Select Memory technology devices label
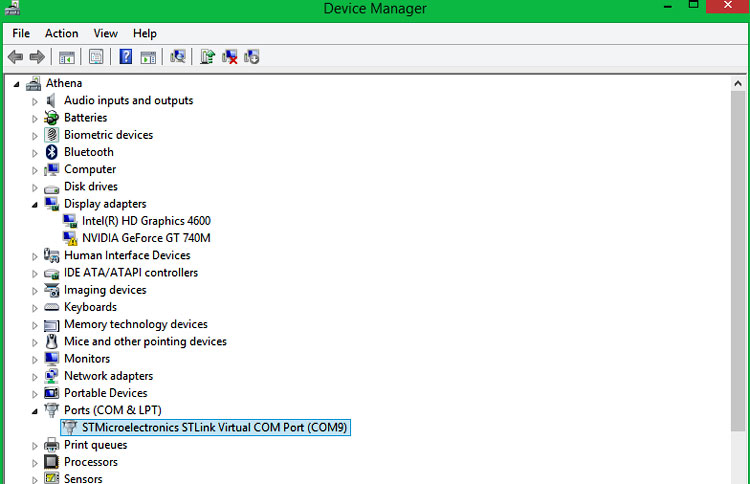This screenshot has height=484, width=750. pyautogui.click(x=136, y=324)
